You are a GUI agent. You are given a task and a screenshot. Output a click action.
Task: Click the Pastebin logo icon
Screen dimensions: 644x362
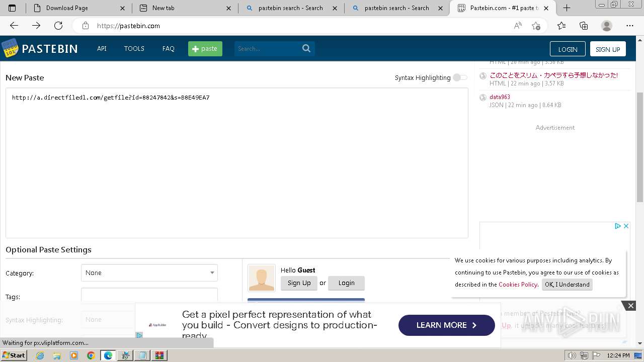(x=10, y=48)
